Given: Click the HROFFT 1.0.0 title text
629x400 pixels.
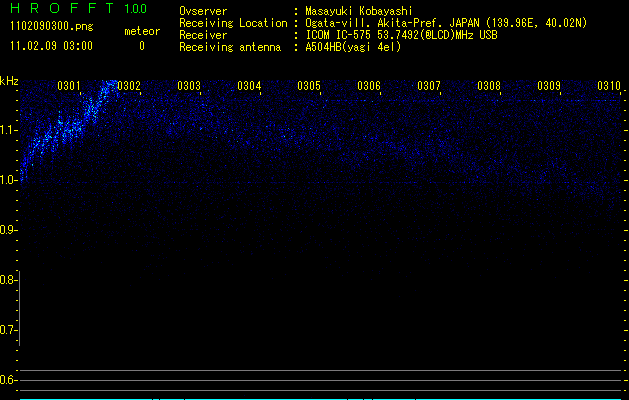Looking at the screenshot, I should (79, 8).
